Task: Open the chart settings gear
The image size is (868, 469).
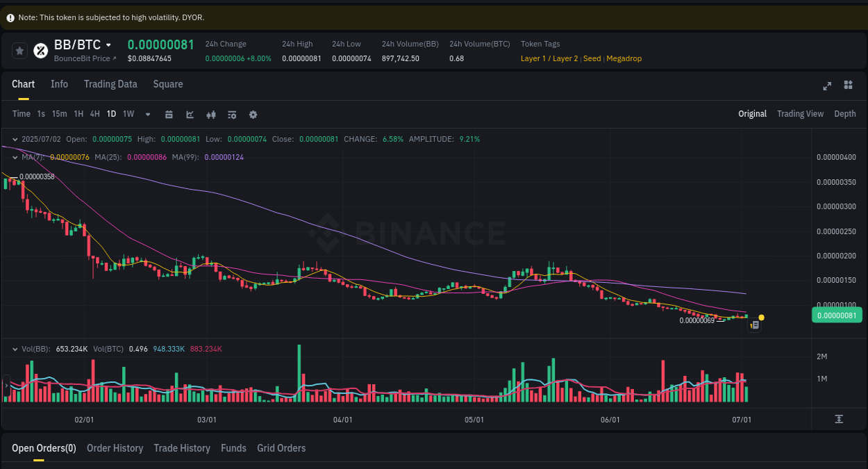Action: pos(253,114)
